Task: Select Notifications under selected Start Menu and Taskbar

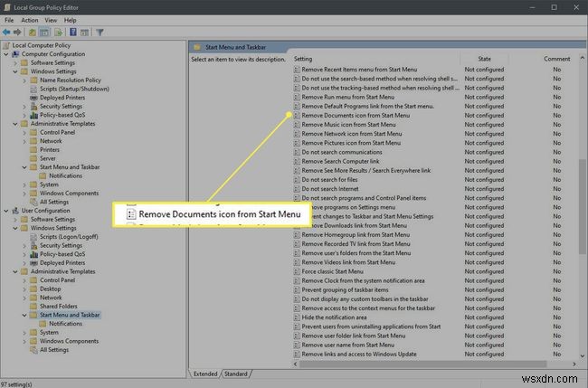Action: [66, 324]
